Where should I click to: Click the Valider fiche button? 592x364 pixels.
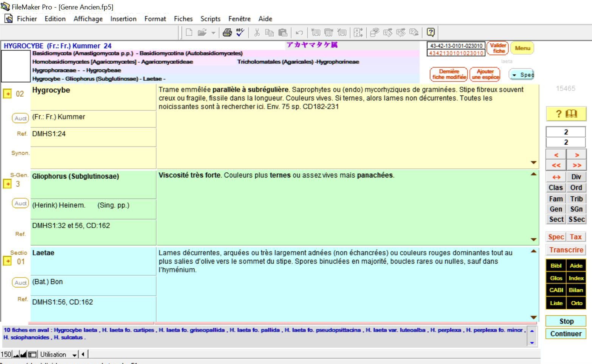pos(498,48)
